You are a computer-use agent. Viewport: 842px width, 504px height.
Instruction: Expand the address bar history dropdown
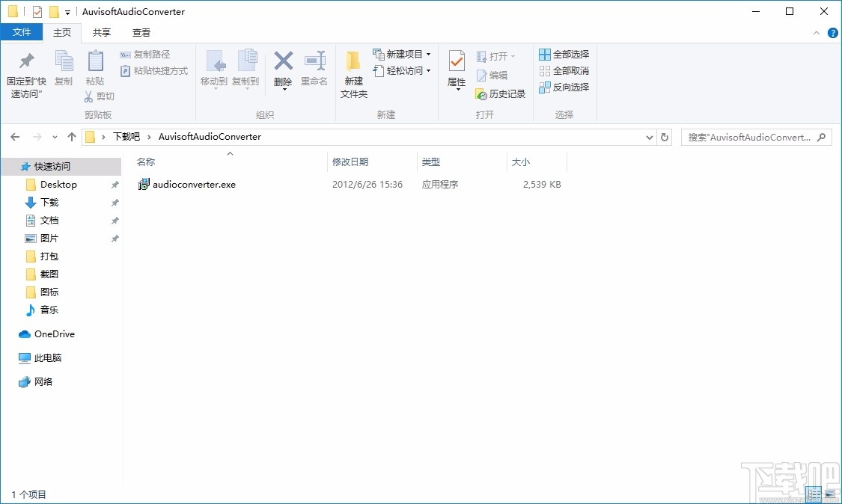click(x=649, y=137)
